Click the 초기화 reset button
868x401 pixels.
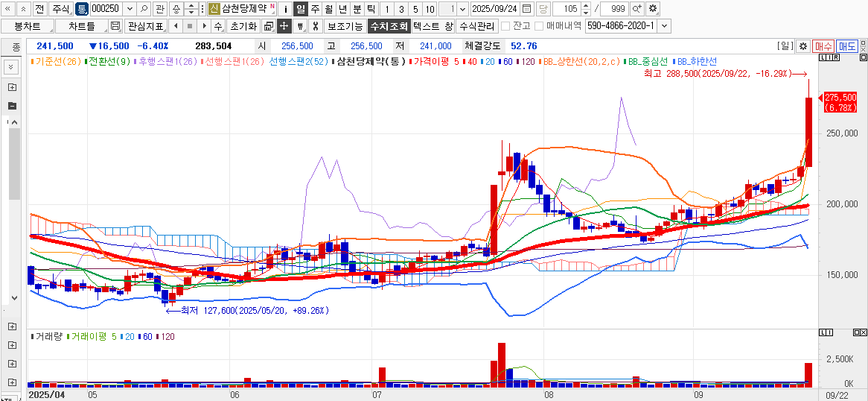click(243, 26)
